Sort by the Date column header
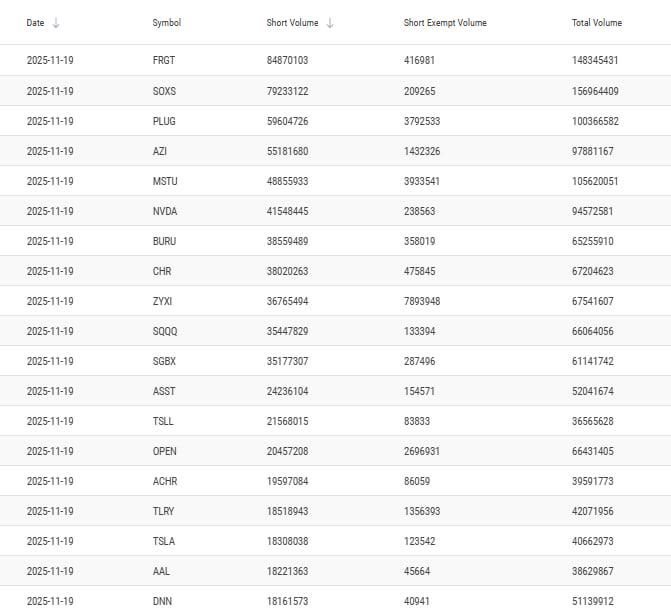The width and height of the screenshot is (671, 614). (35, 23)
